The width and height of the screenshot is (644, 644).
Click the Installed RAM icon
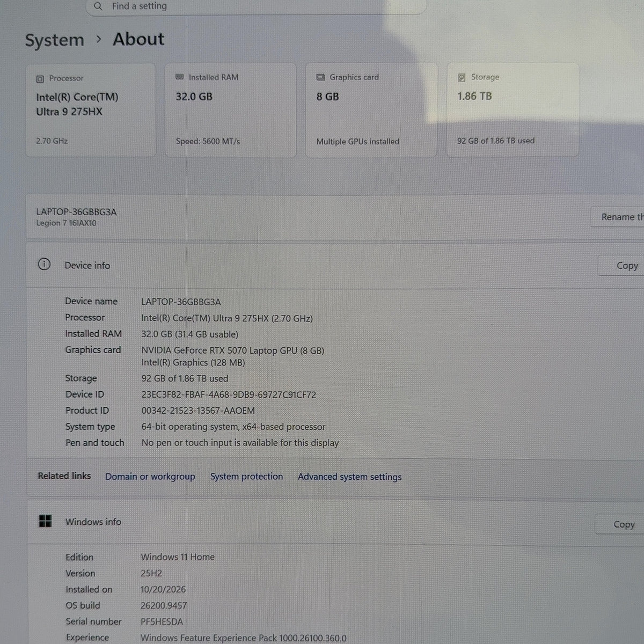click(x=180, y=77)
